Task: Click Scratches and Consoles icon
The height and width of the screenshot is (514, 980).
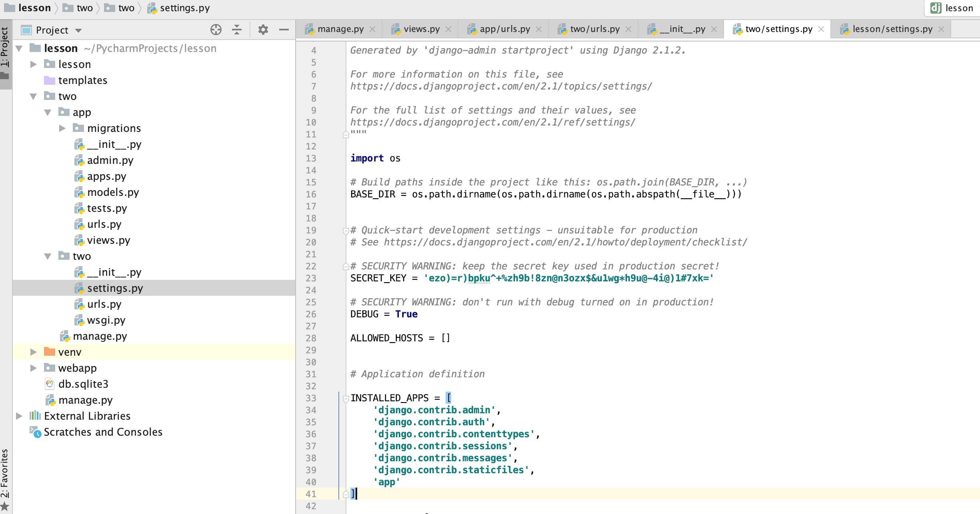Action: tap(36, 432)
